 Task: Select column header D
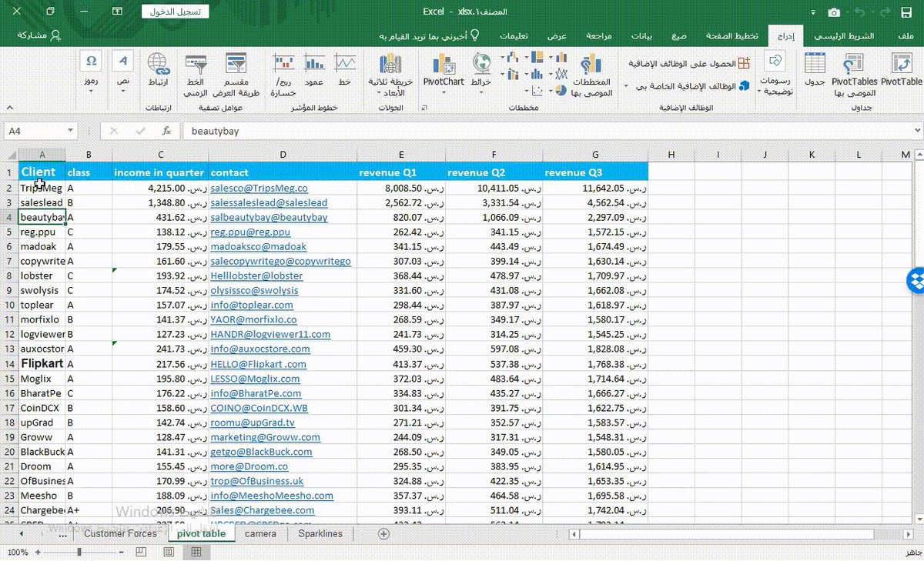[283, 155]
